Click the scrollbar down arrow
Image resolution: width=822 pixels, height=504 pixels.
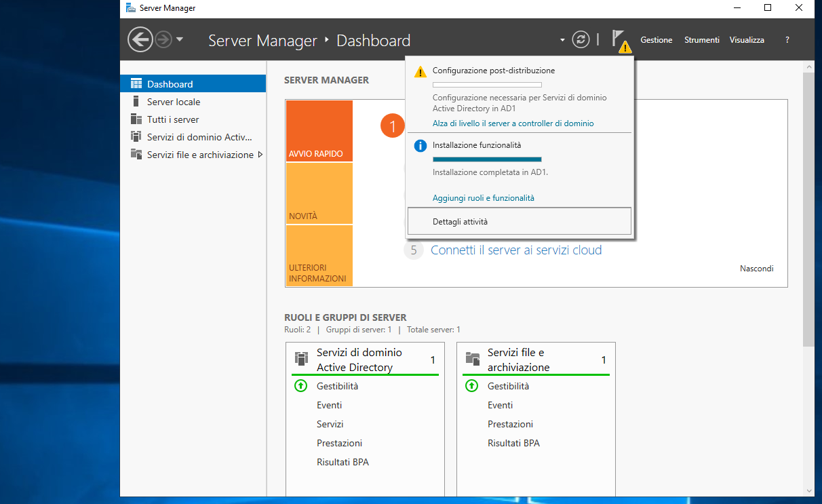tap(808, 490)
